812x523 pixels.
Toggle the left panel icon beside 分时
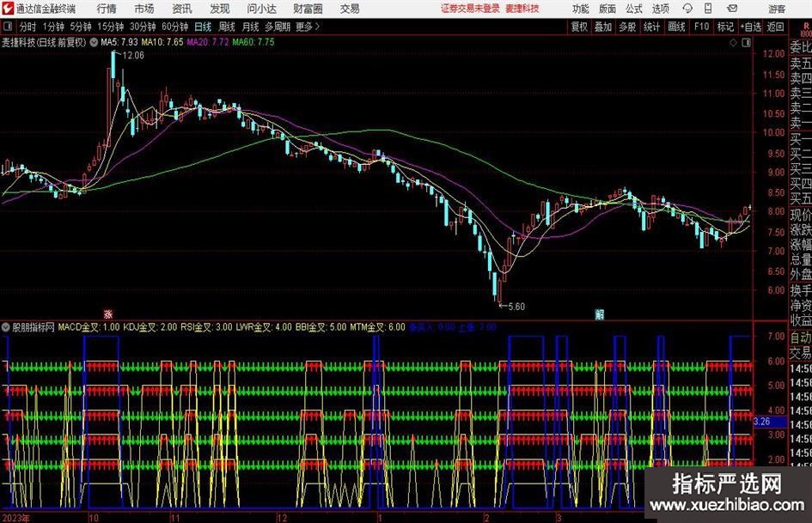[x=7, y=27]
